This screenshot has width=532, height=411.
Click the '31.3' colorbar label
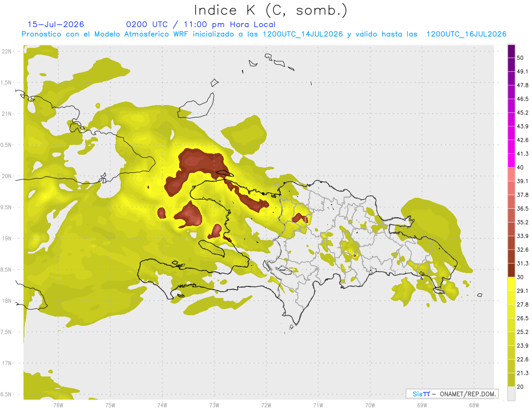click(x=523, y=263)
